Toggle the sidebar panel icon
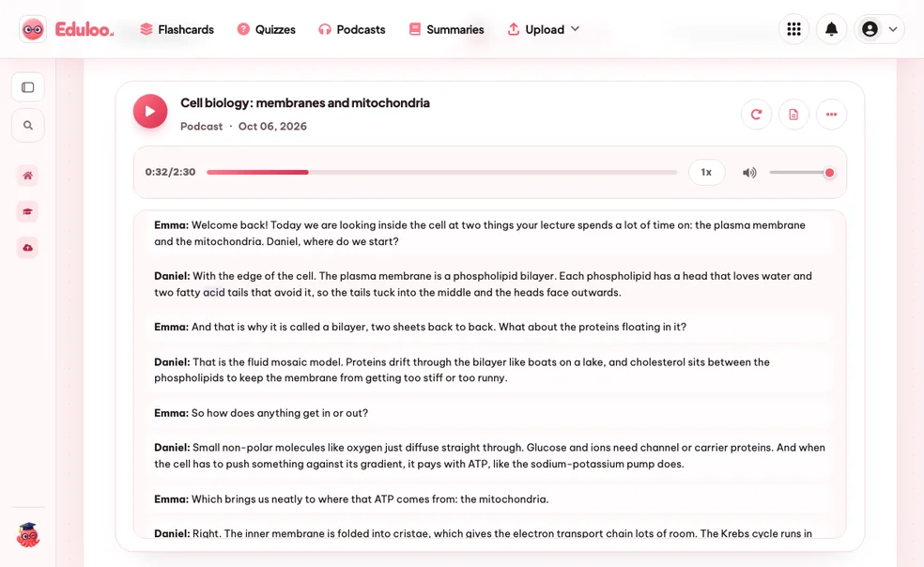 tap(27, 87)
